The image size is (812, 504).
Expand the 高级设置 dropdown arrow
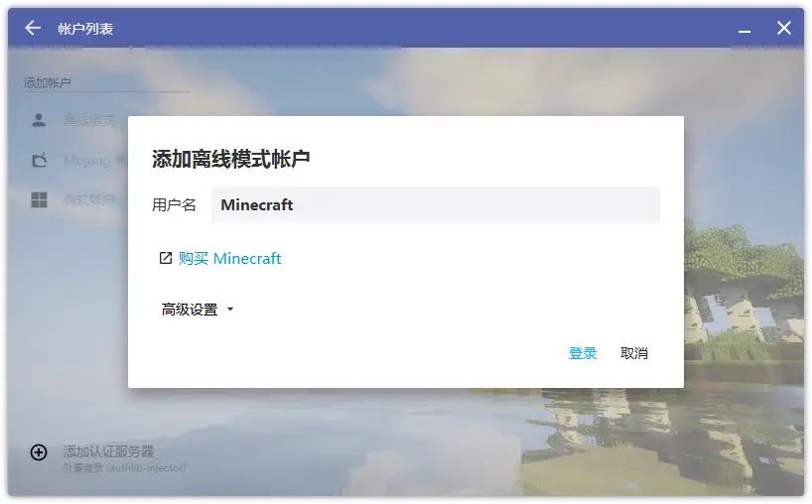tap(230, 310)
